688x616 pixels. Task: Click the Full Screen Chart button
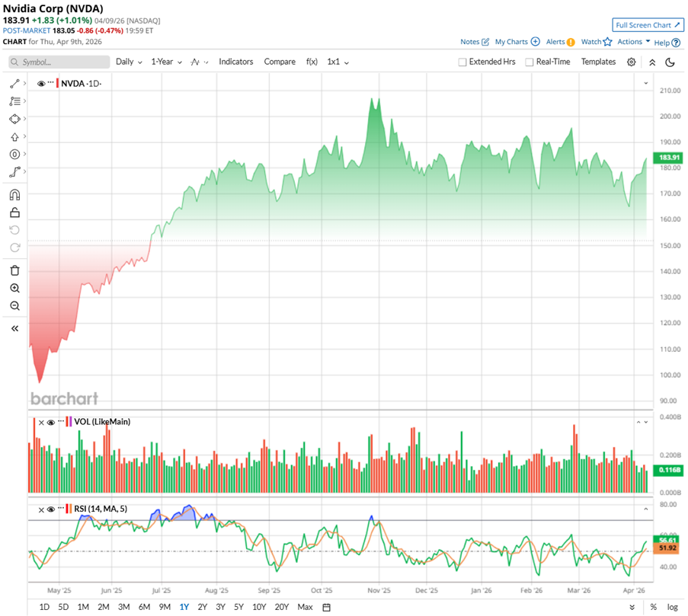[x=647, y=25]
